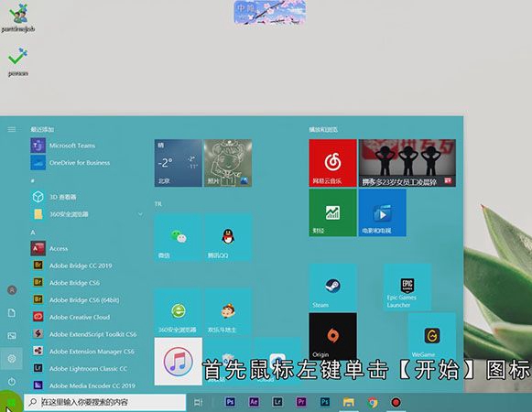The width and height of the screenshot is (532, 412).
Task: Launch Adobe Creative Cloud
Action: pyautogui.click(x=71, y=317)
